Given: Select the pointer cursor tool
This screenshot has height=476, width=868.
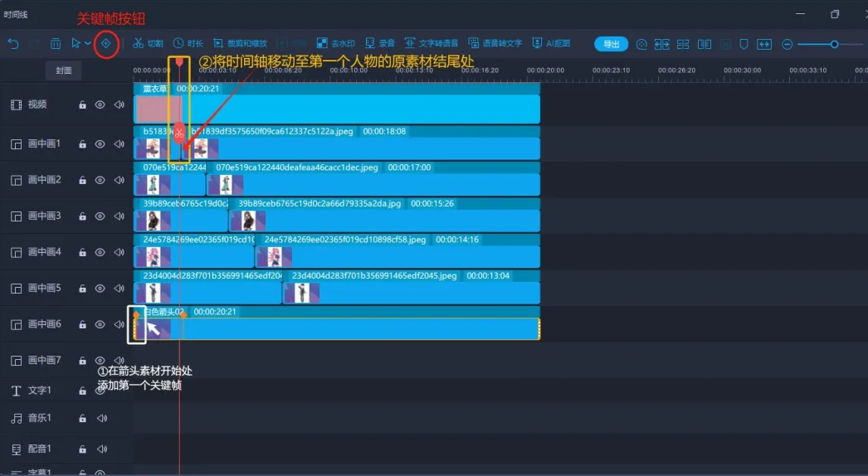Looking at the screenshot, I should 76,43.
